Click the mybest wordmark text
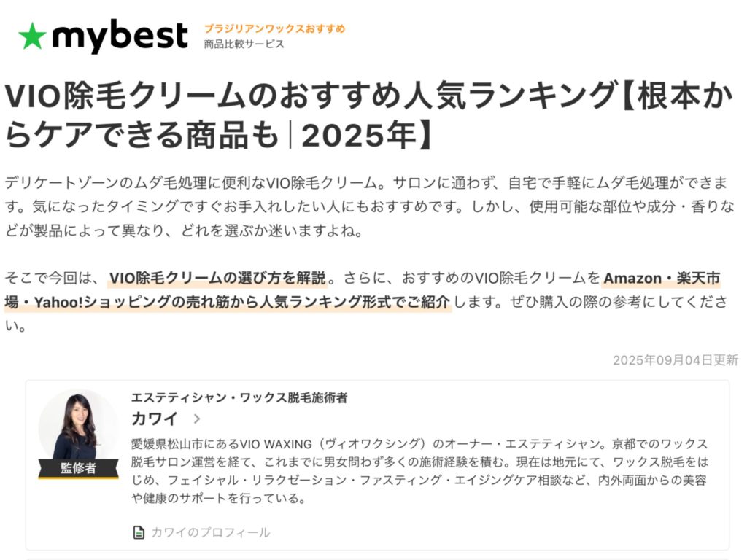This screenshot has width=747, height=560. point(120,36)
